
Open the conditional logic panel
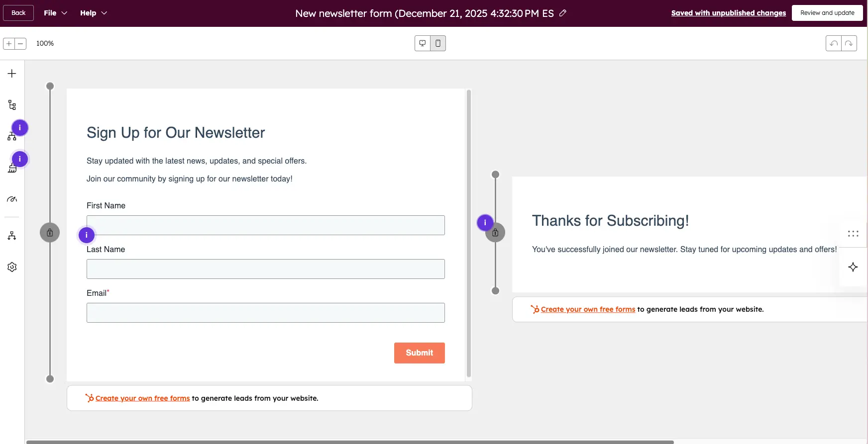coord(11,136)
